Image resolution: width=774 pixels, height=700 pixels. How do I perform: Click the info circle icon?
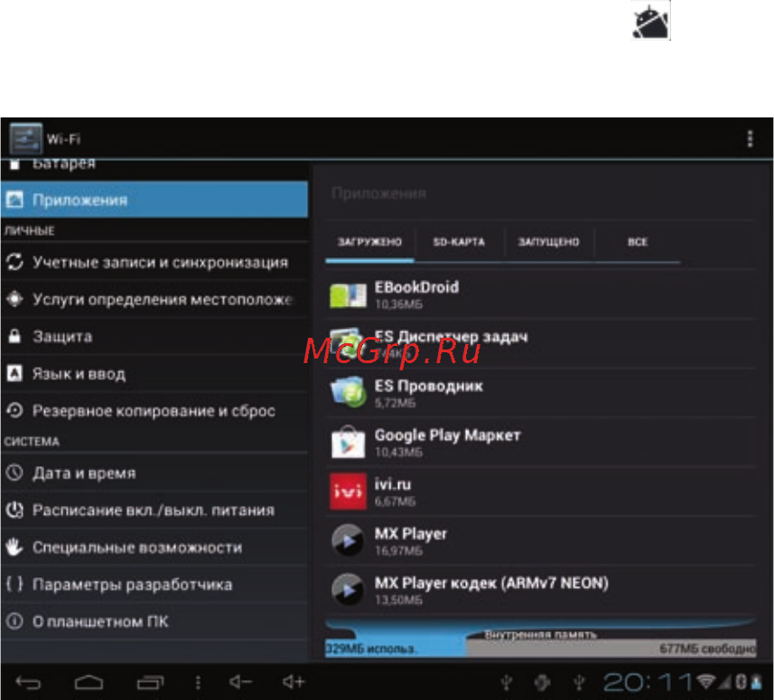pos(14,621)
